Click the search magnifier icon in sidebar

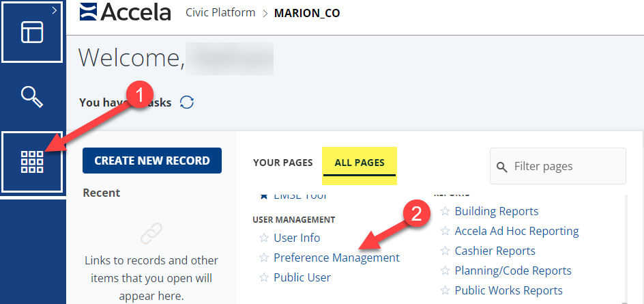pos(32,96)
